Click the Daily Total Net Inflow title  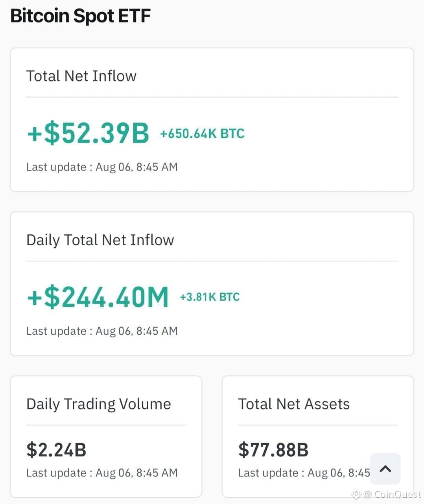click(100, 240)
